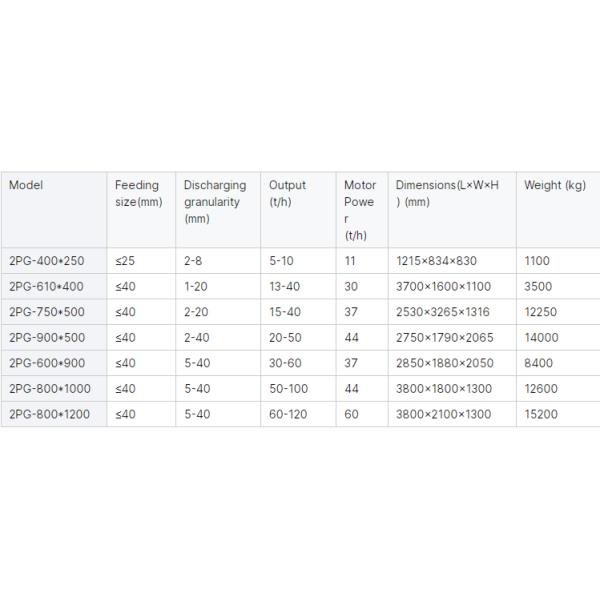The width and height of the screenshot is (600, 600).
Task: Select the 2PG-800*1200 model cell
Action: pos(51,414)
